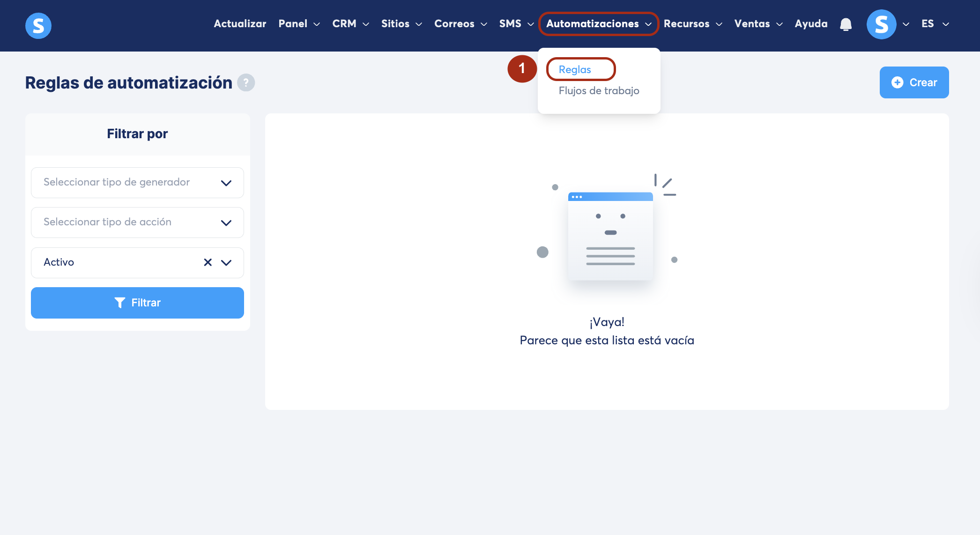Click the help question mark beside the title
980x535 pixels.
[246, 83]
